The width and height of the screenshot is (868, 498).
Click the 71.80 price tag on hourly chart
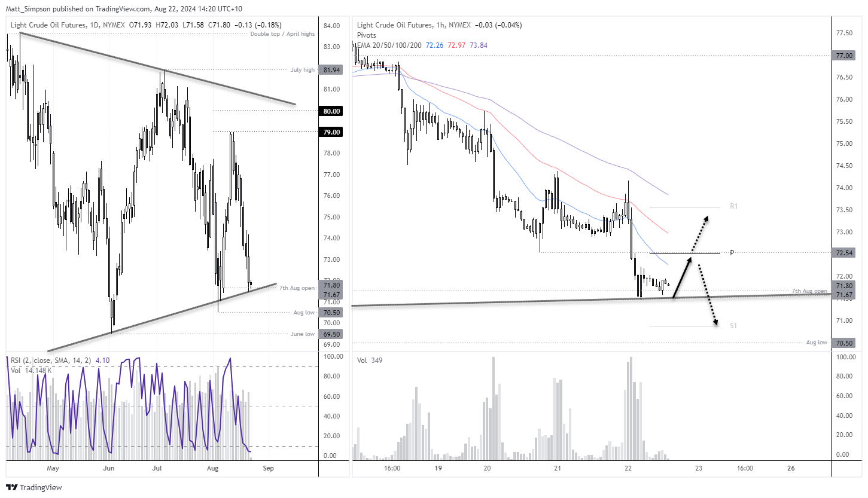tap(845, 286)
